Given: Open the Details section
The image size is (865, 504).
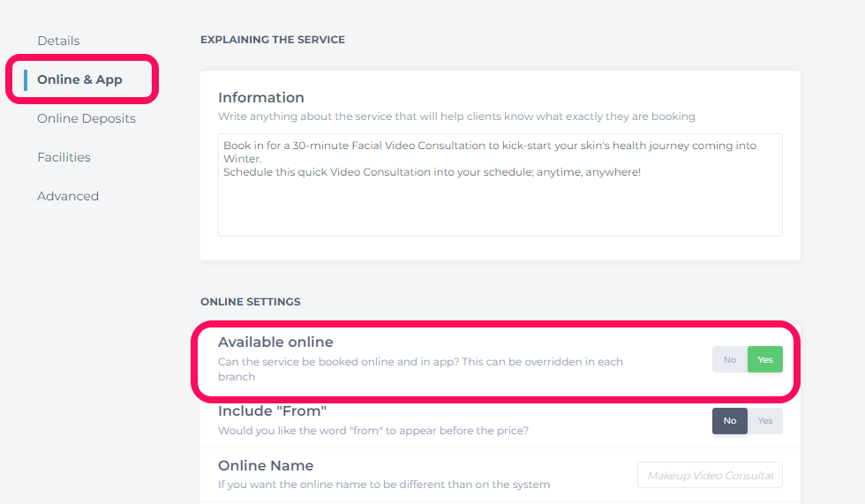Looking at the screenshot, I should coord(58,41).
